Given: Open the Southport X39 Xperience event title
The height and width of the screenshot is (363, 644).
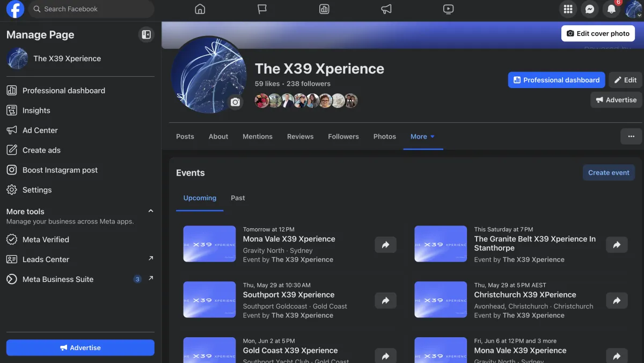Looking at the screenshot, I should (289, 295).
